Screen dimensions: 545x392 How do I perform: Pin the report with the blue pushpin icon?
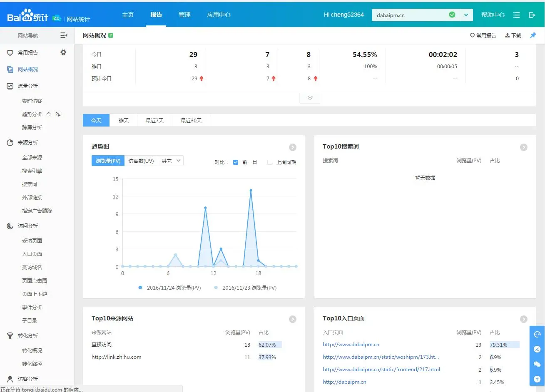[x=533, y=35]
